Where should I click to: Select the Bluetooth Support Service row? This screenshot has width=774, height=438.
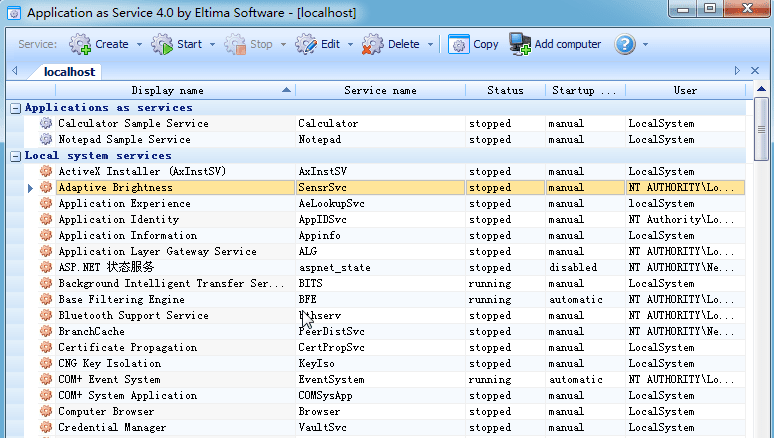(133, 316)
